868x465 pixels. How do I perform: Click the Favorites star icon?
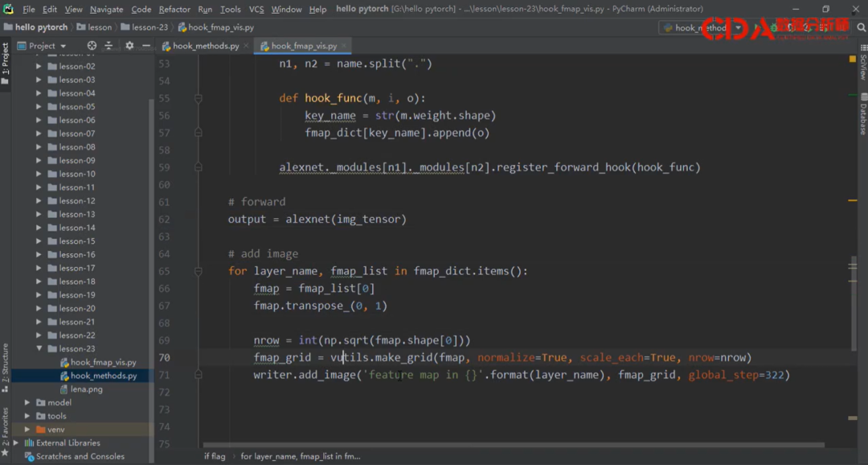(x=5, y=454)
